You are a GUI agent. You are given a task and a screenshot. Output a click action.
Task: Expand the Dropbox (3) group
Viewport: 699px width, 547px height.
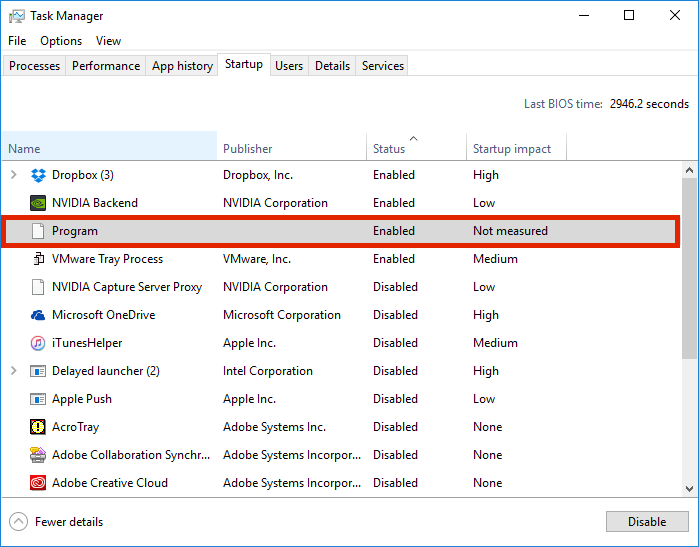tap(14, 175)
